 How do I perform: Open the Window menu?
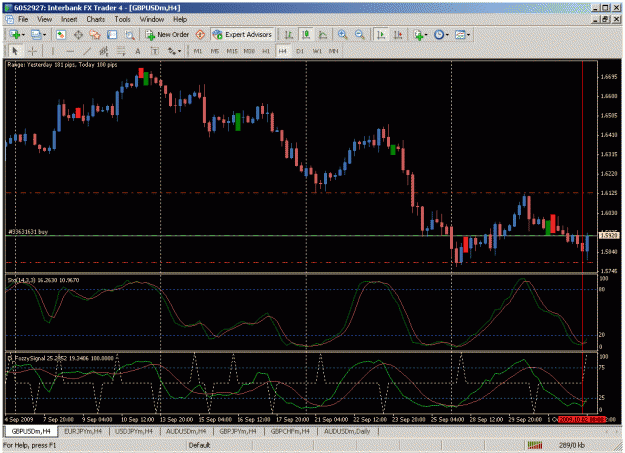click(152, 19)
